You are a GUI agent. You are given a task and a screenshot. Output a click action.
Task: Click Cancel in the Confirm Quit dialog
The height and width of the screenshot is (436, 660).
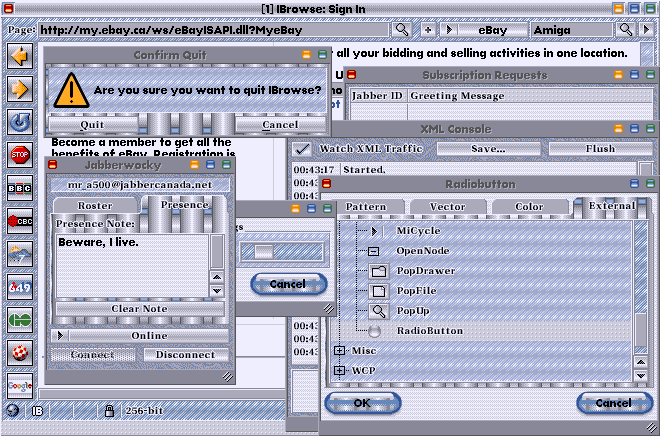tap(280, 125)
